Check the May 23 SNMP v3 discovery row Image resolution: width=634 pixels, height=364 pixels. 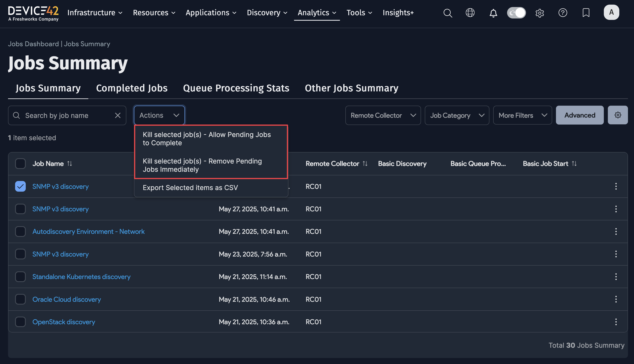20,254
